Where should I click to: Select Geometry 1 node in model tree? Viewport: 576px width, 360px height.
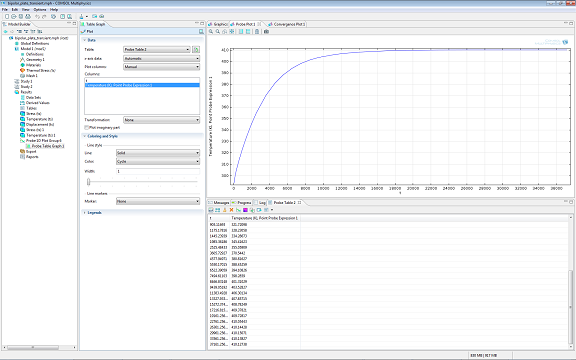[32, 60]
